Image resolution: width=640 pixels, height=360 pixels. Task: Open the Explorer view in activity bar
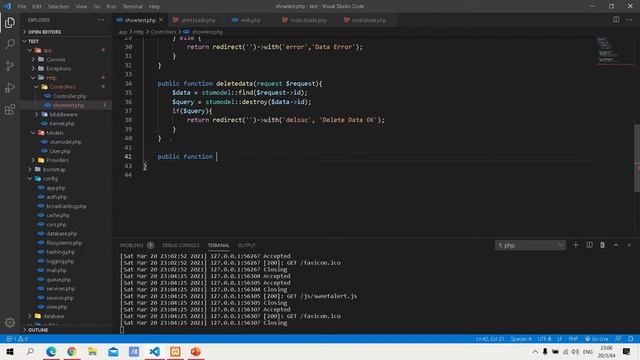click(x=10, y=22)
